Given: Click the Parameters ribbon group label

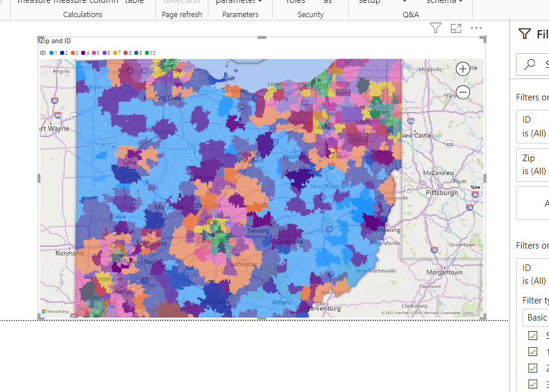Looking at the screenshot, I should (x=240, y=14).
